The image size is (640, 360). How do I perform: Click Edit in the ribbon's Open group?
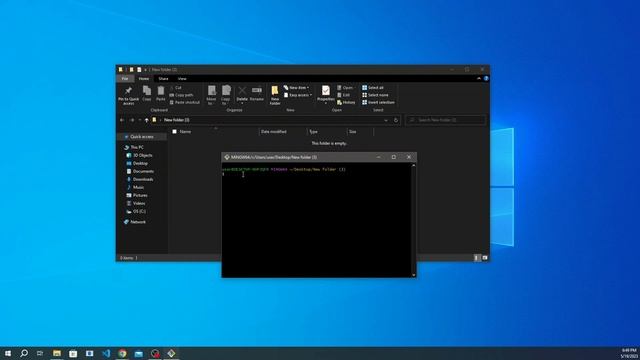344,95
